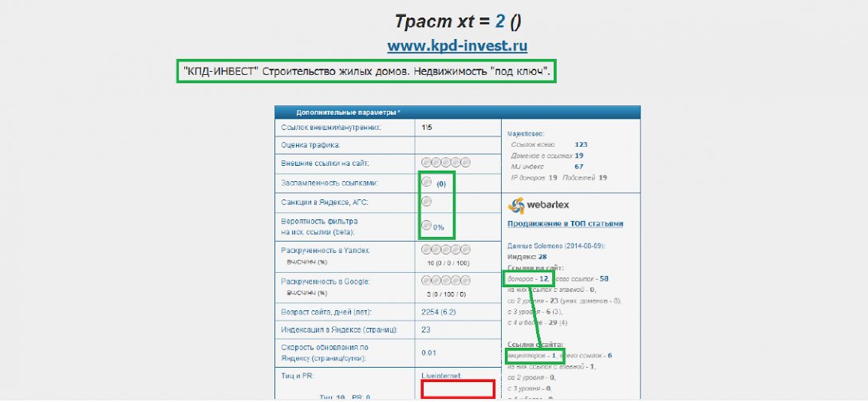Screen dimensions: 868x402
Task: Click the 'Внешние ссылки на сайт' rating circles
Action: [446, 162]
